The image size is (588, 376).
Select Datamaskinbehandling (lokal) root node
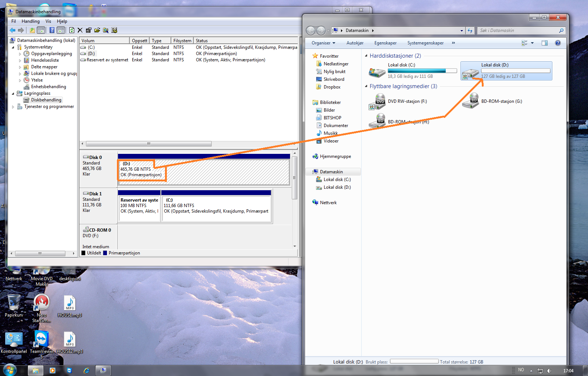(x=46, y=40)
